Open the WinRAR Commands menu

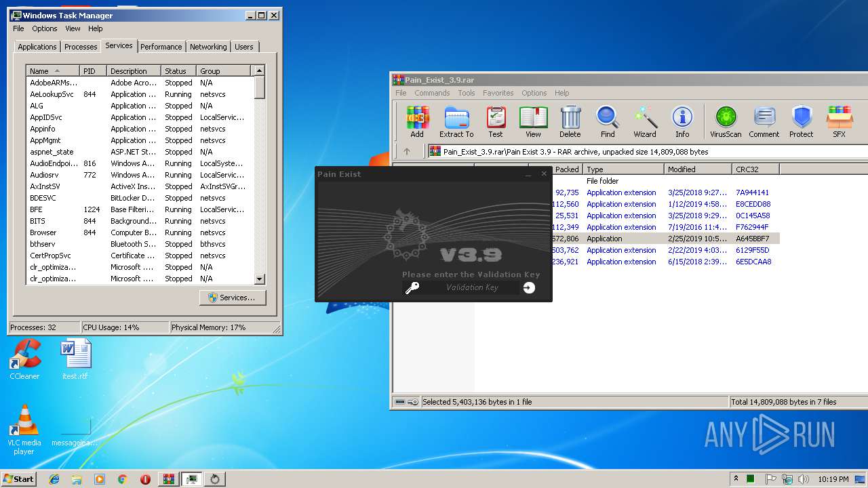point(432,93)
